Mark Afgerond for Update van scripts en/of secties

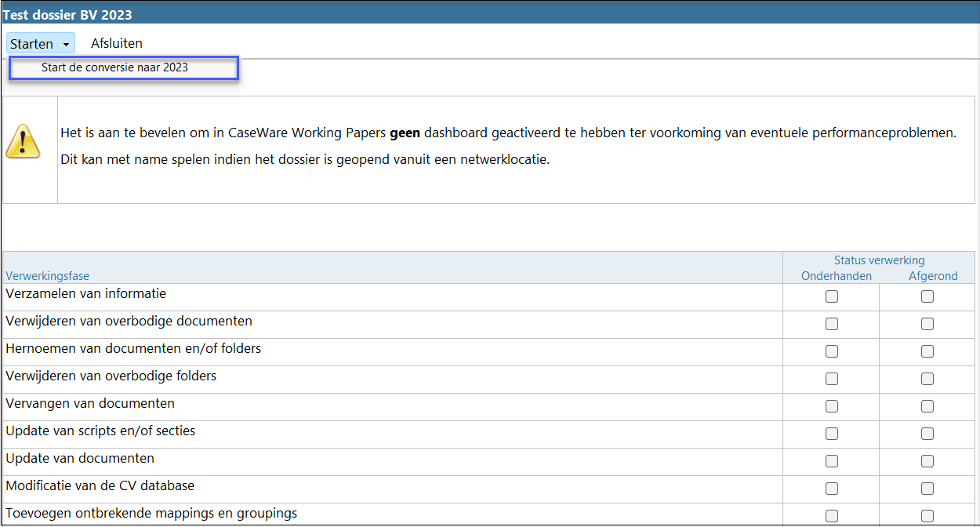pyautogui.click(x=927, y=434)
